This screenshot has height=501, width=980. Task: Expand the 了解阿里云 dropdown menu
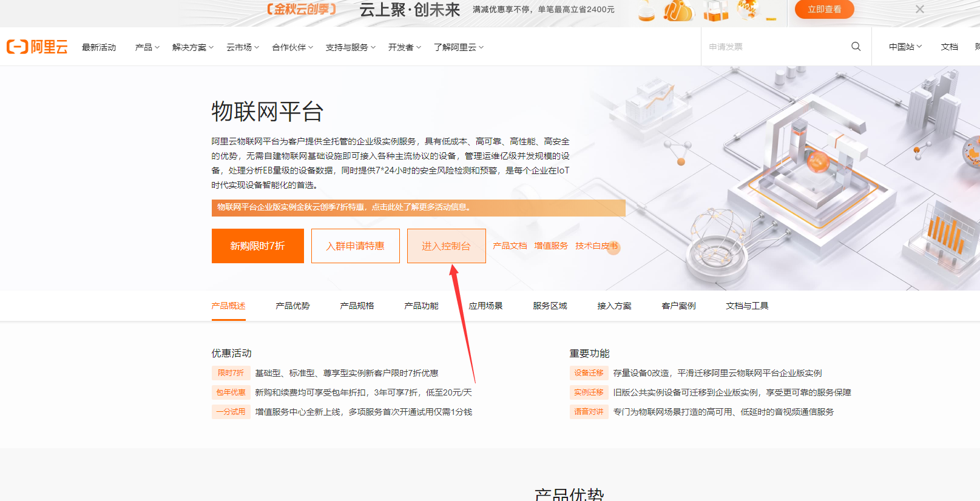(459, 47)
